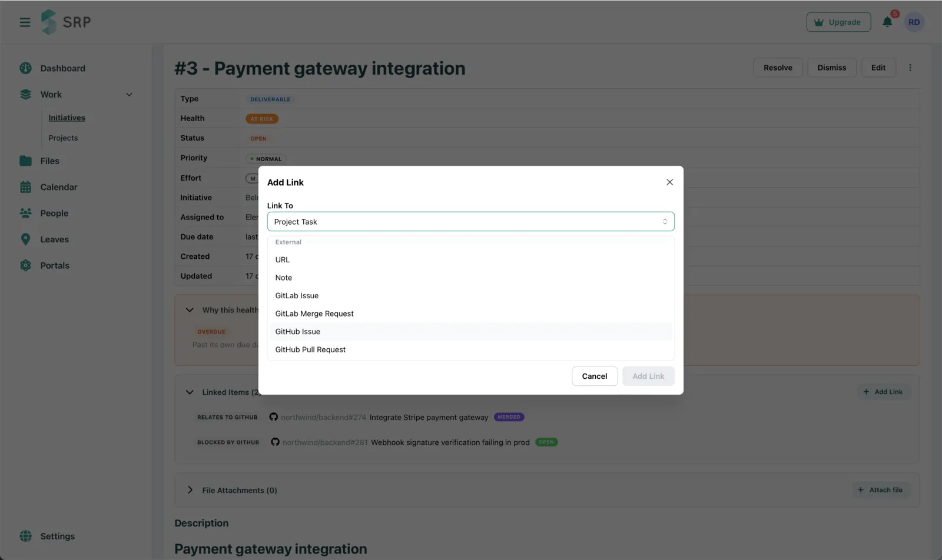Click the Dismiss button

click(x=831, y=68)
